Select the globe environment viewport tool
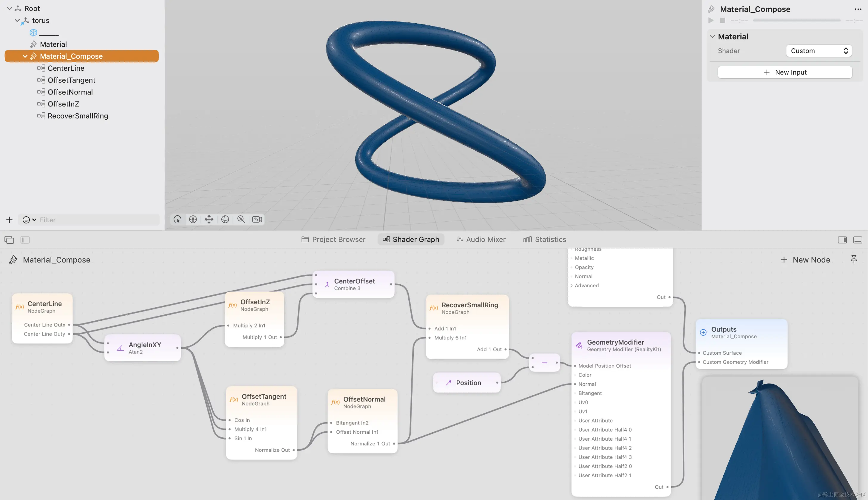This screenshot has width=868, height=500. coord(225,220)
